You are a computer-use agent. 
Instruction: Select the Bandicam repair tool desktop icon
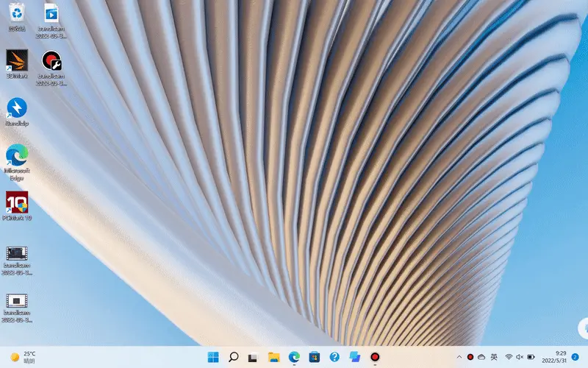coord(51,60)
